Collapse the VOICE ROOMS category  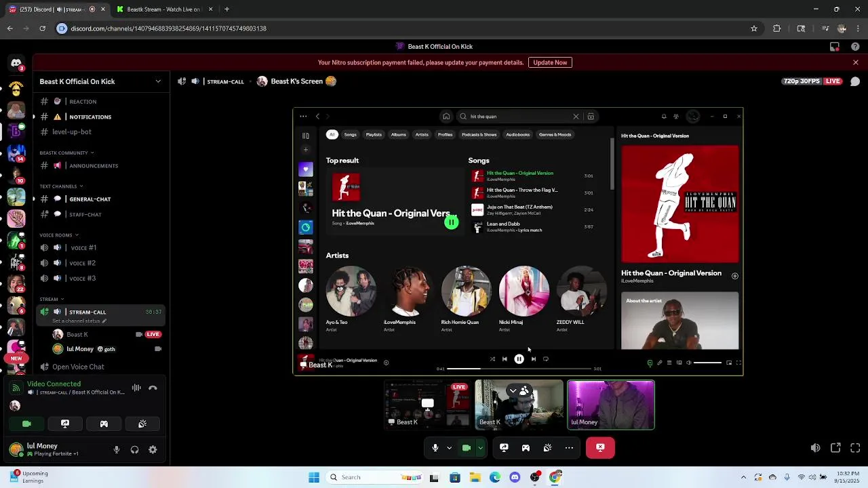click(58, 235)
